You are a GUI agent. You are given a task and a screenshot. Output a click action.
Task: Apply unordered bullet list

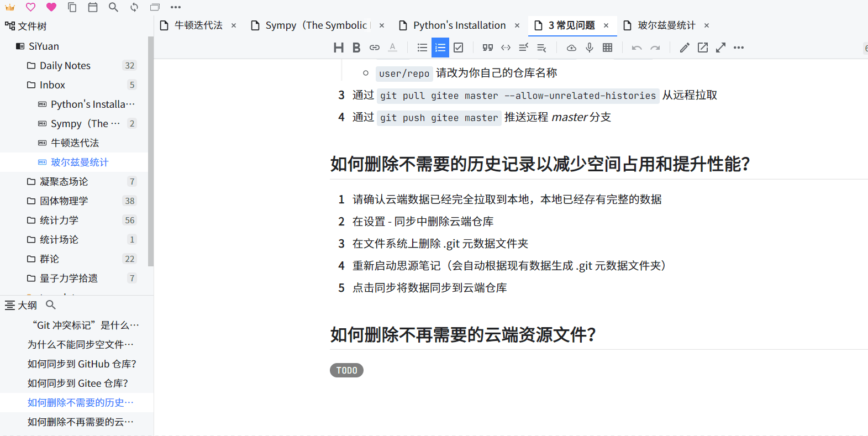[422, 48]
